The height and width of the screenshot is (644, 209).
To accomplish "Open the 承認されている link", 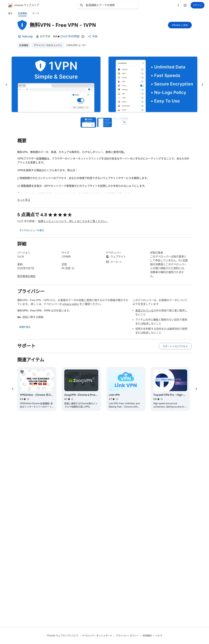I will tap(144, 311).
